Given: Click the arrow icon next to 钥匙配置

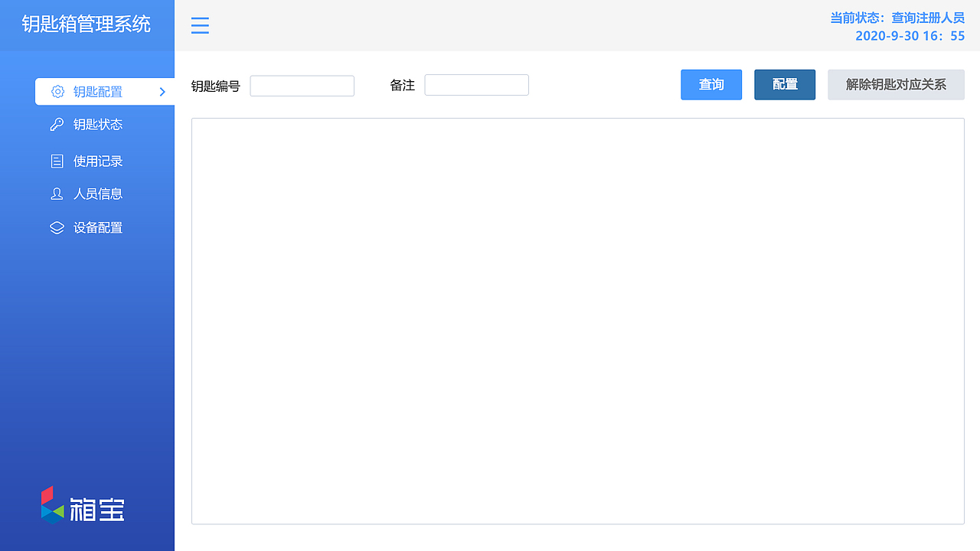Looking at the screenshot, I should pos(162,91).
